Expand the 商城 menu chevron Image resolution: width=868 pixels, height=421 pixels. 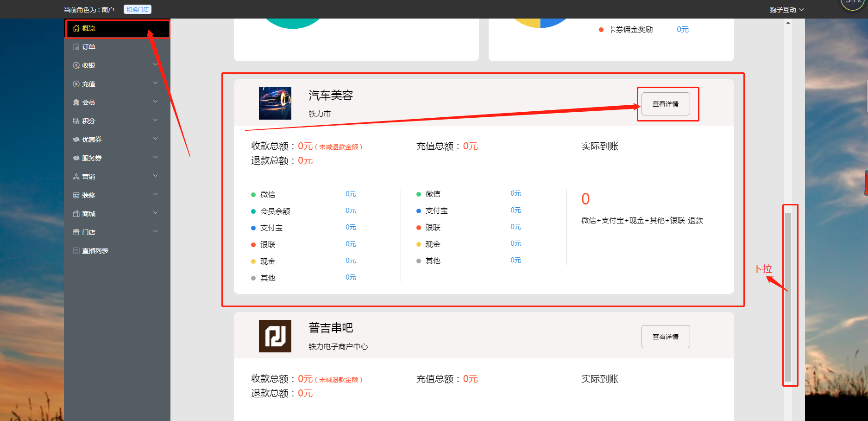tap(156, 213)
